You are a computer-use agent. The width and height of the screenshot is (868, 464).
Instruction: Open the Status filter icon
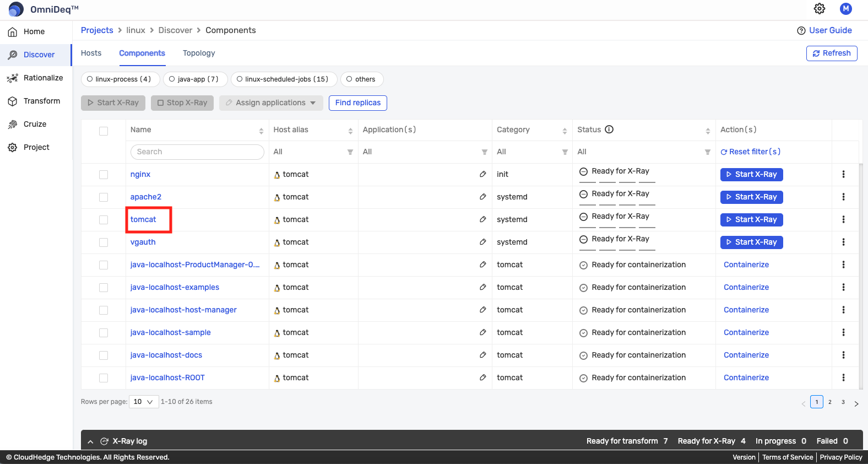[708, 152]
